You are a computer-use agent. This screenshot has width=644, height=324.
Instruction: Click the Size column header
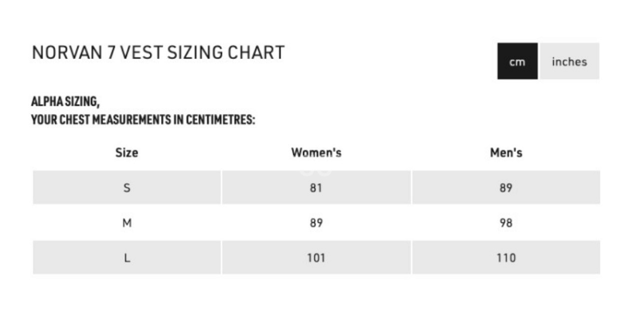coord(127,152)
